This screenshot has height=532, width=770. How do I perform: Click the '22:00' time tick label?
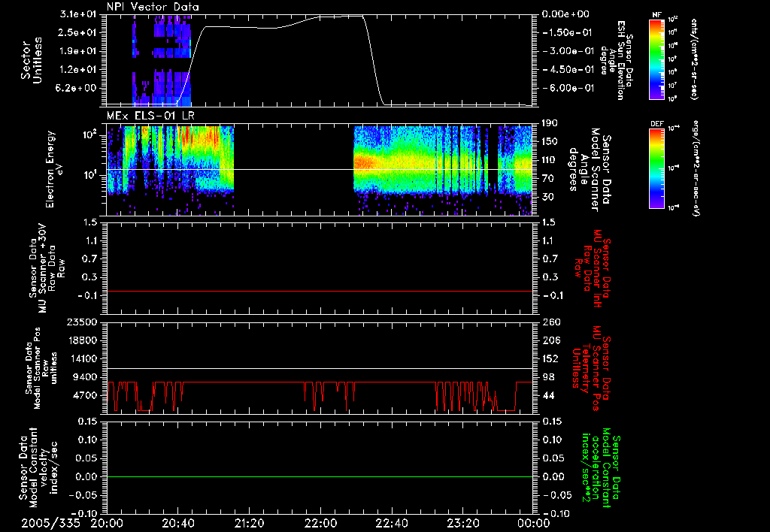320,523
